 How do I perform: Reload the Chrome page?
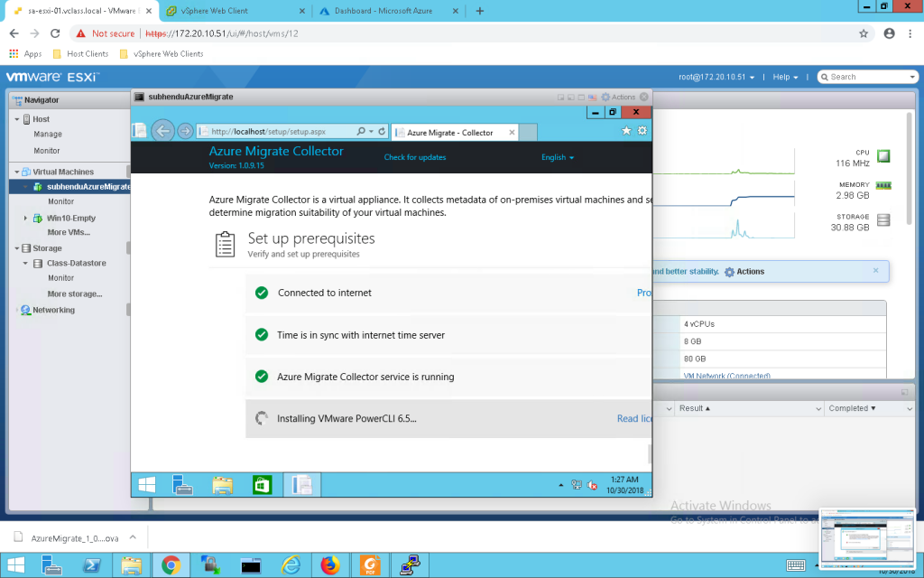click(55, 33)
